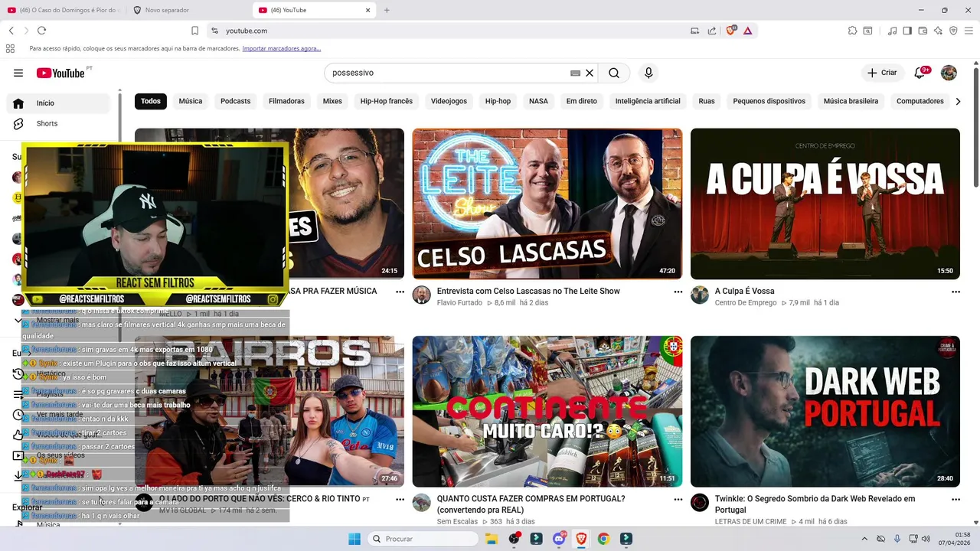The image size is (980, 551).
Task: Open the Brave Leo AI sparkle icon
Action: point(938,31)
